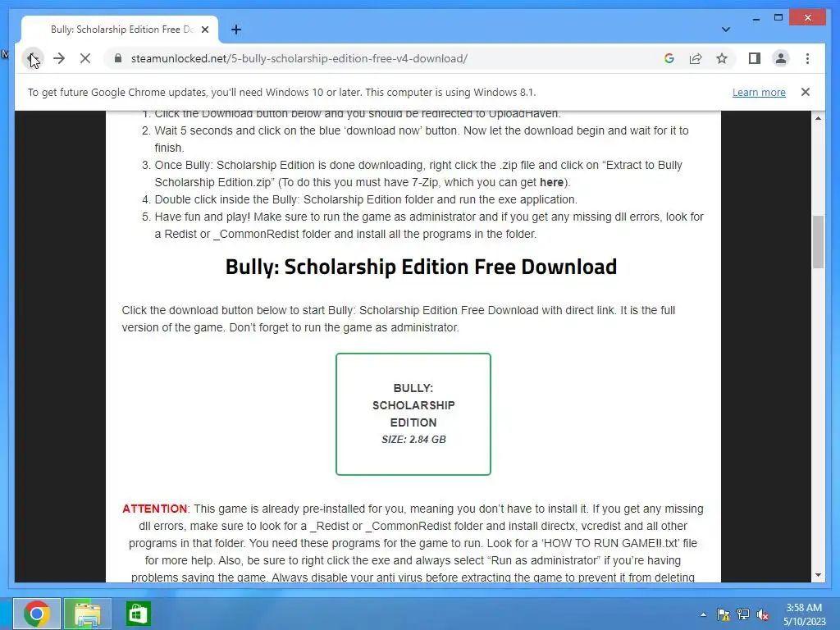Screen dimensions: 840x630
Task: Click the browser forward arrow
Action: tap(59, 58)
